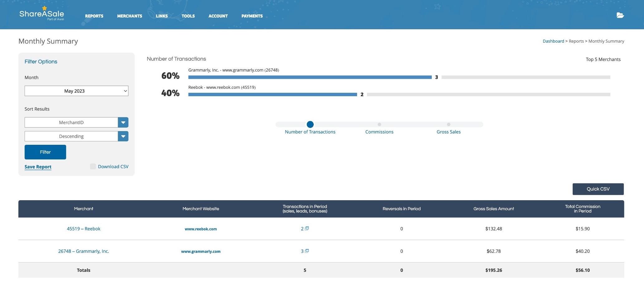Open the Links menu
The height and width of the screenshot is (293, 644).
[x=162, y=16]
